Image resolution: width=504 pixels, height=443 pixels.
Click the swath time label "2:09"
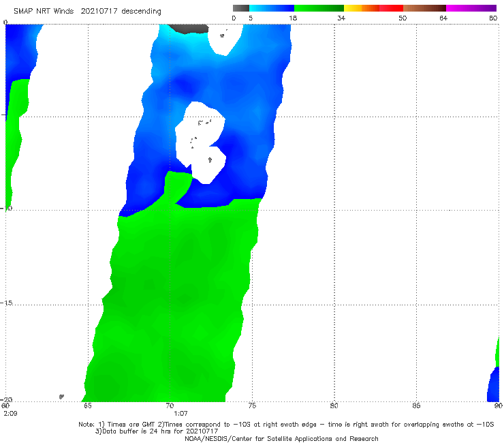(10, 414)
